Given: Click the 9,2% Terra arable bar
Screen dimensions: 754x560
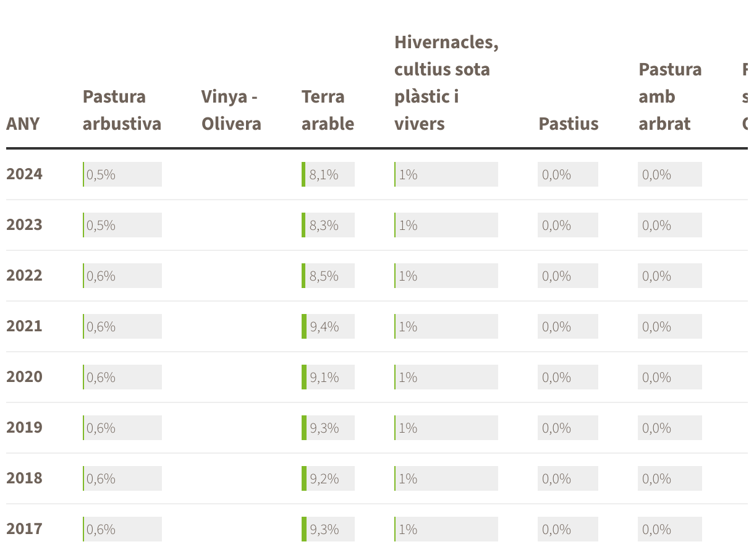Looking at the screenshot, I should pos(328,478).
